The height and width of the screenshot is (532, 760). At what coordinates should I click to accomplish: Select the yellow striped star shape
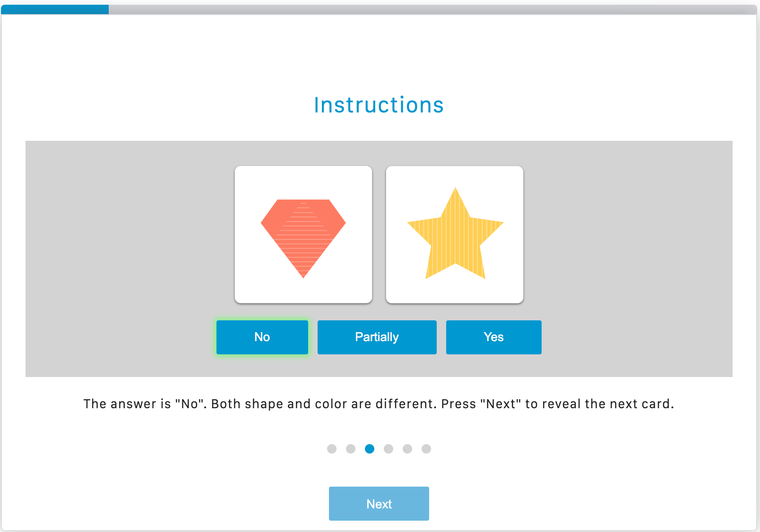(x=455, y=236)
